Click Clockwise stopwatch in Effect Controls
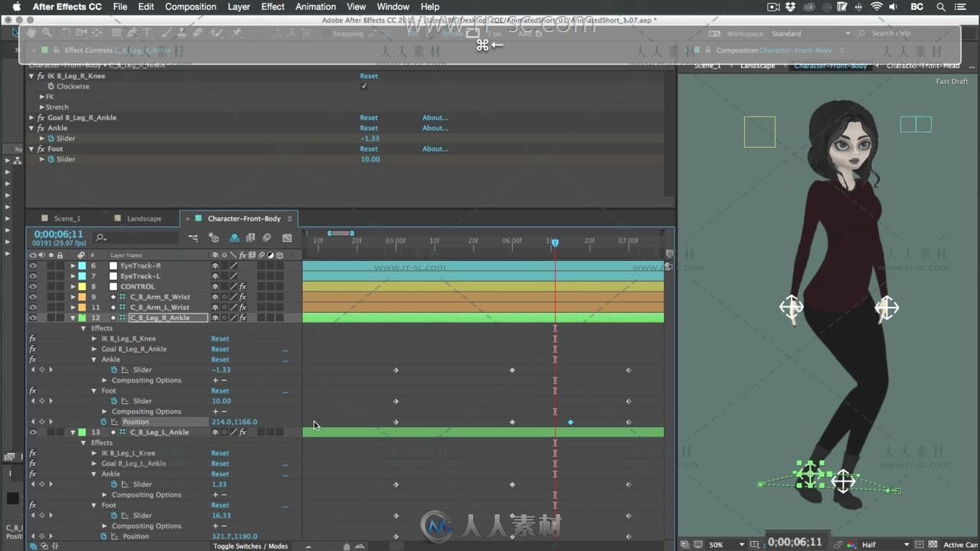Image resolution: width=980 pixels, height=551 pixels. pyautogui.click(x=51, y=86)
